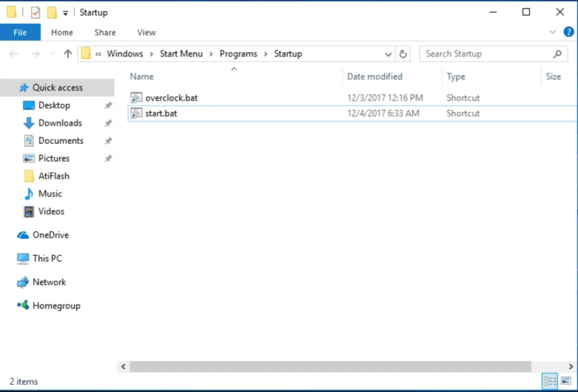Open Music in the navigation pane

click(x=50, y=193)
